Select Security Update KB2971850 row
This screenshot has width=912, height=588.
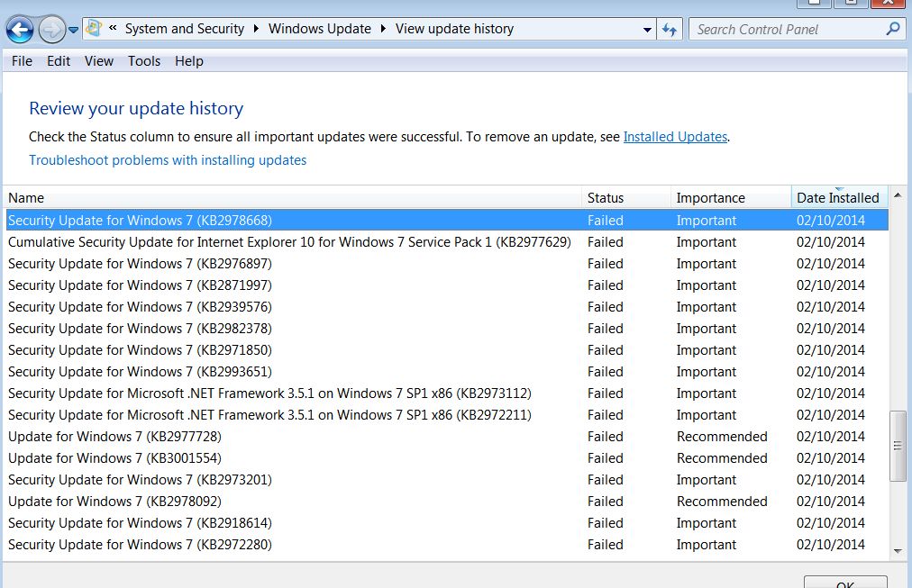click(x=447, y=349)
